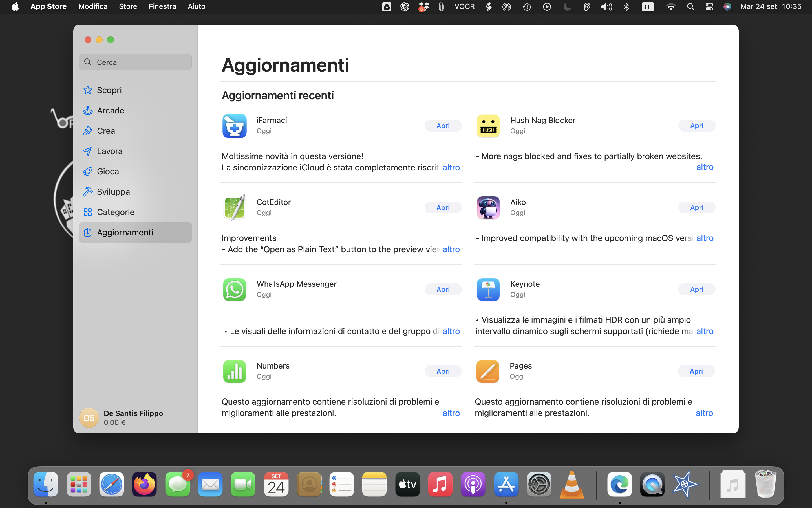Click Apri for Hush Nag Blocker

pyautogui.click(x=697, y=126)
